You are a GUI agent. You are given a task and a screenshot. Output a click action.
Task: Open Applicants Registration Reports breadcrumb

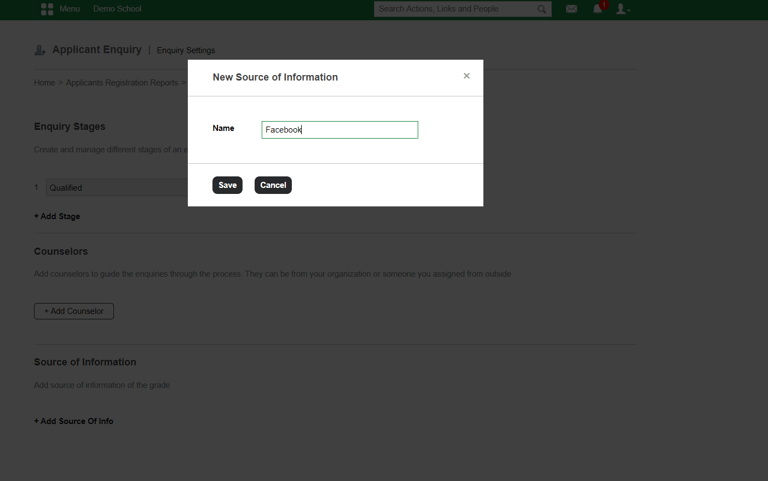(x=122, y=83)
